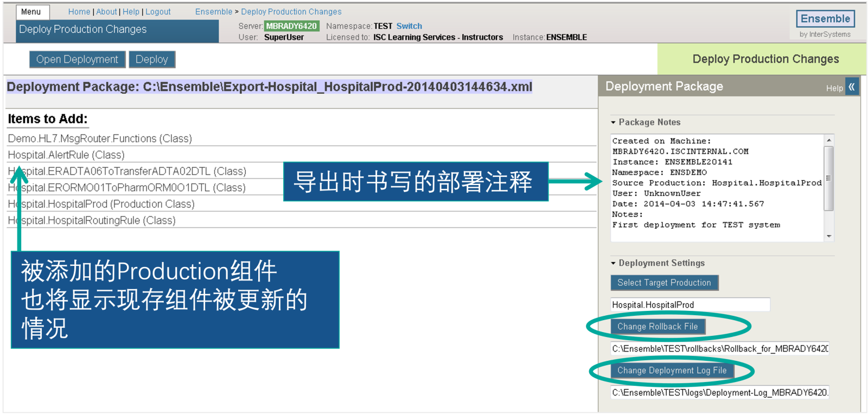868x414 pixels.
Task: Select Hospital.HospitalRoutingRule (Class) item
Action: pos(92,220)
